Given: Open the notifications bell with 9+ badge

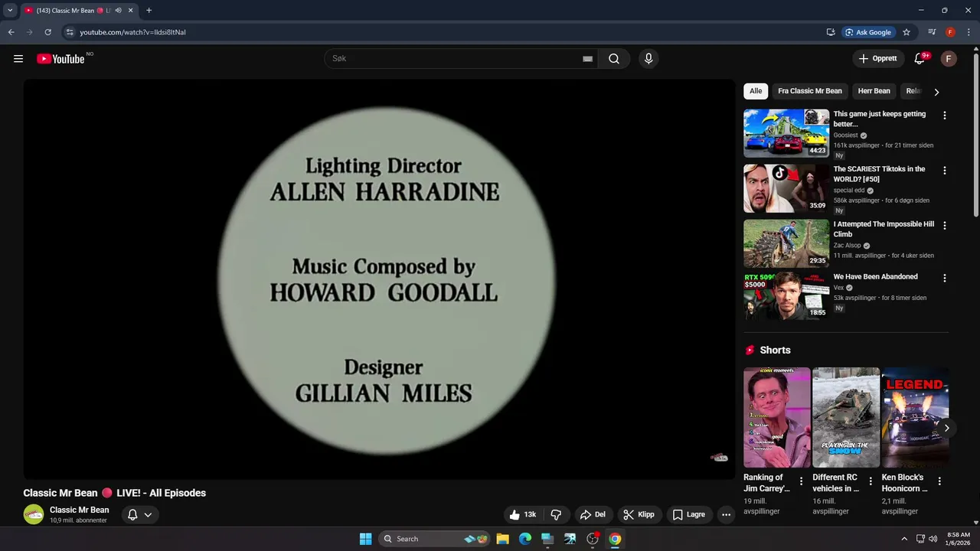Looking at the screenshot, I should click(920, 59).
